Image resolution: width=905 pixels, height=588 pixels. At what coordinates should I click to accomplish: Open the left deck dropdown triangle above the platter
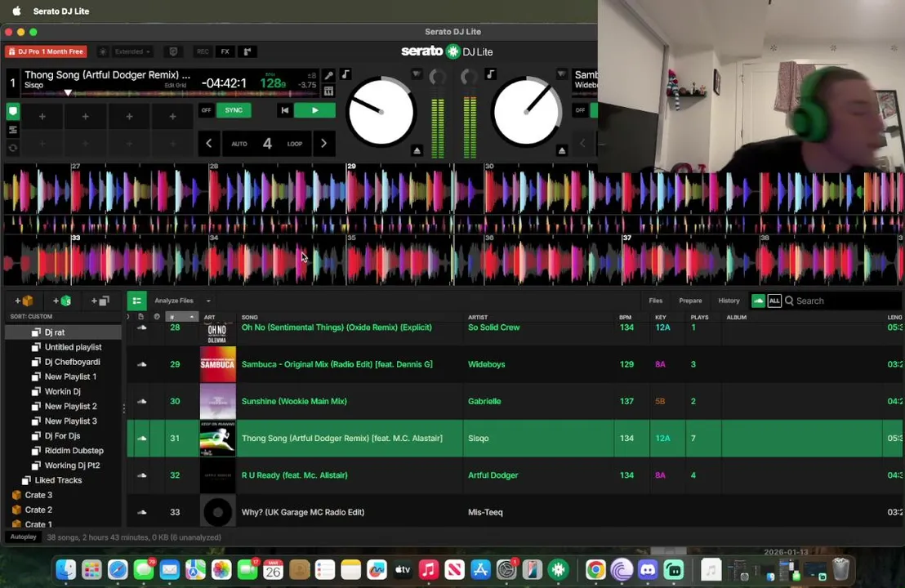click(416, 74)
